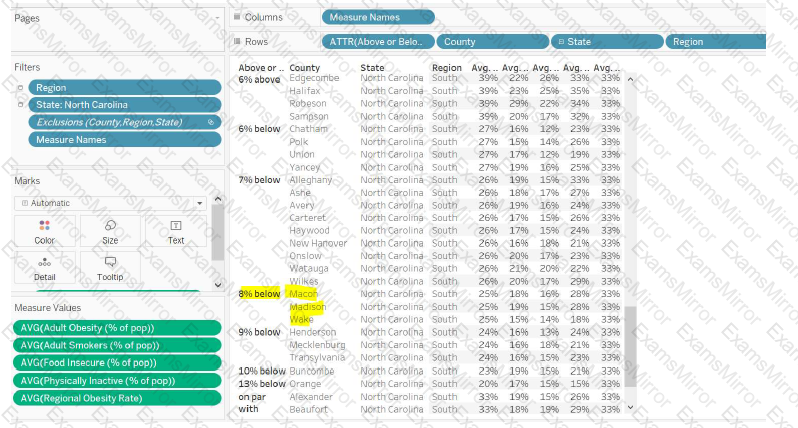This screenshot has width=798, height=428.
Task: Expand the State: North Carolina filter
Action: (20, 105)
